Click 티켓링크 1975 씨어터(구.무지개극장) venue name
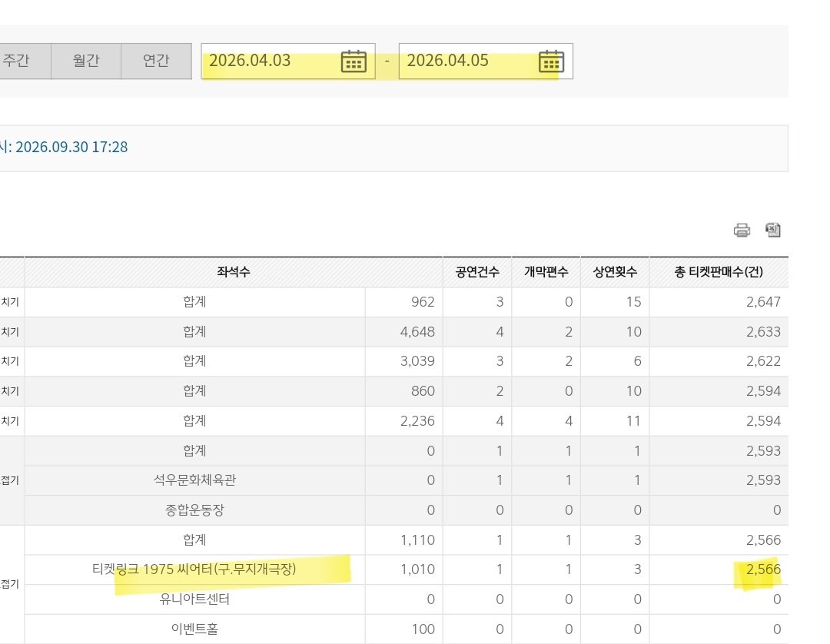The image size is (830, 644). click(194, 569)
